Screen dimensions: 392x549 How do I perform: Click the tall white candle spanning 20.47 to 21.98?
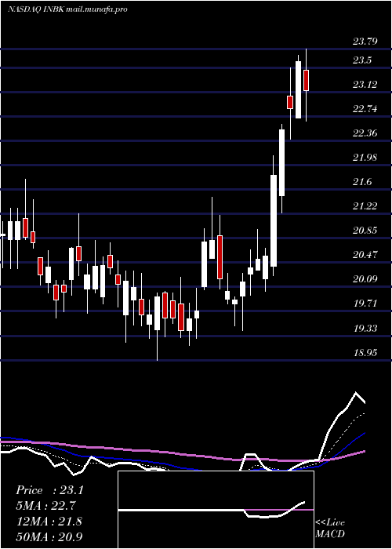[274, 220]
